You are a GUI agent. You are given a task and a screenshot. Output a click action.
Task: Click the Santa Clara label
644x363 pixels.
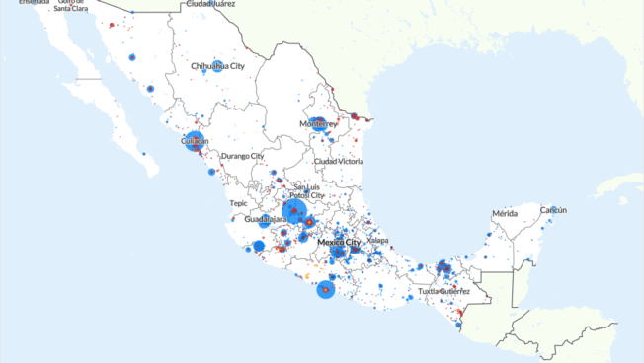[71, 8]
